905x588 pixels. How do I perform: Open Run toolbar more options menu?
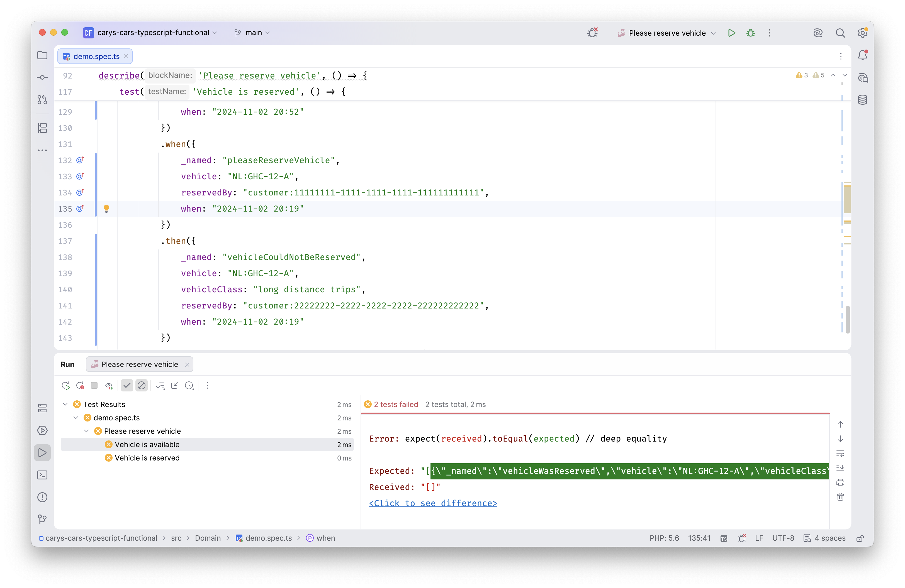[207, 386]
